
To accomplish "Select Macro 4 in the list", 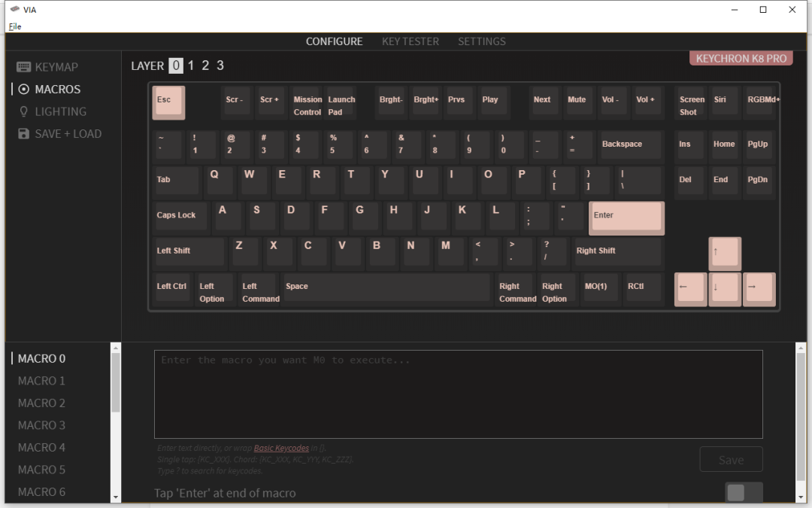I will point(41,448).
